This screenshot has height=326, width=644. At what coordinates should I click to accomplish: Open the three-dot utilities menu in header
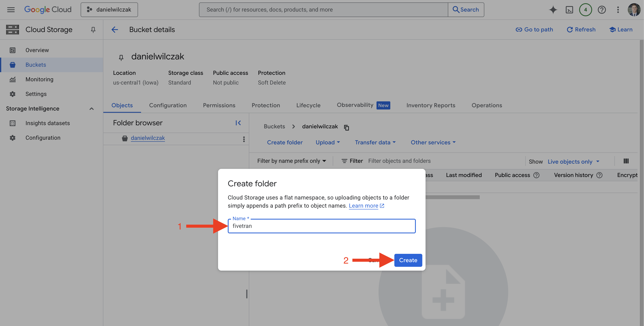[x=618, y=10]
